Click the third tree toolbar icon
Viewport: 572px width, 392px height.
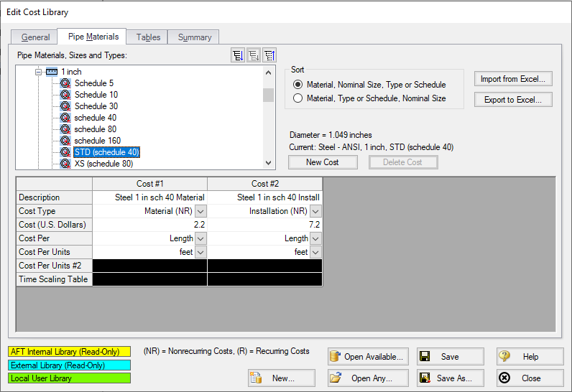point(269,55)
